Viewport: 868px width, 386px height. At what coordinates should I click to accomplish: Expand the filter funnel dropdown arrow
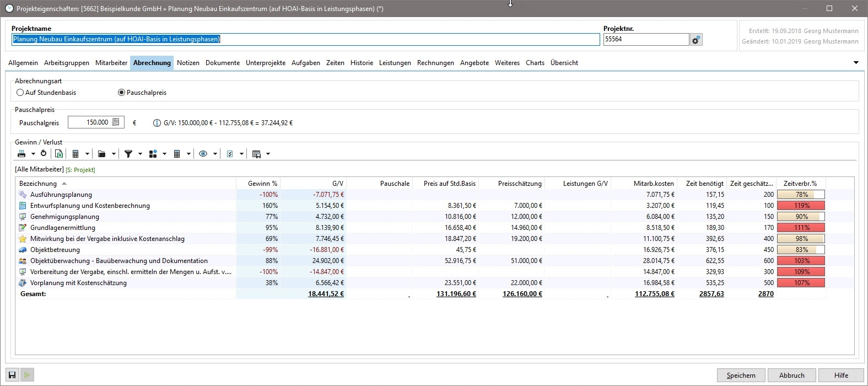point(140,154)
